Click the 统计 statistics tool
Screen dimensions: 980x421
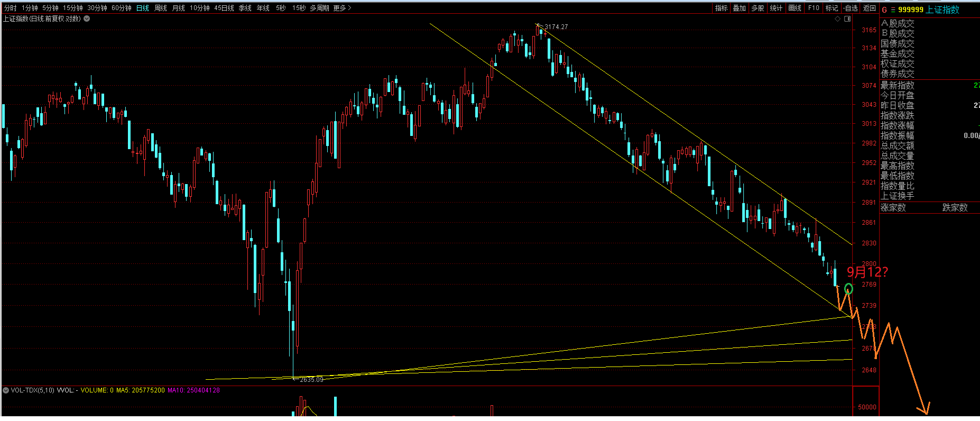(x=776, y=8)
